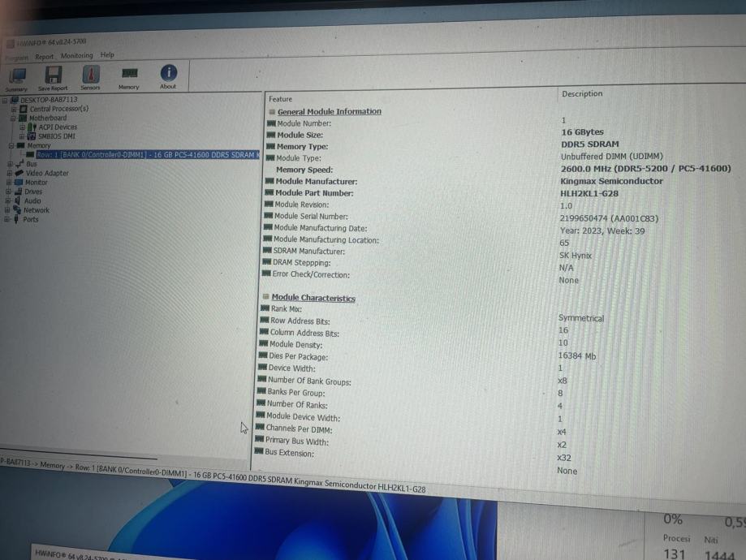This screenshot has width=746, height=560.
Task: Select the Bus tree item
Action: click(31, 164)
